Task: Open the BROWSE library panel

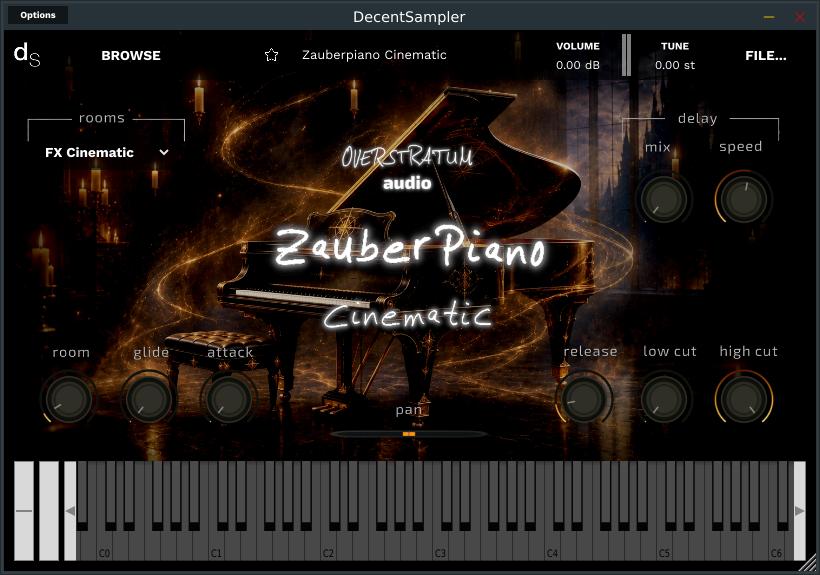Action: point(131,55)
